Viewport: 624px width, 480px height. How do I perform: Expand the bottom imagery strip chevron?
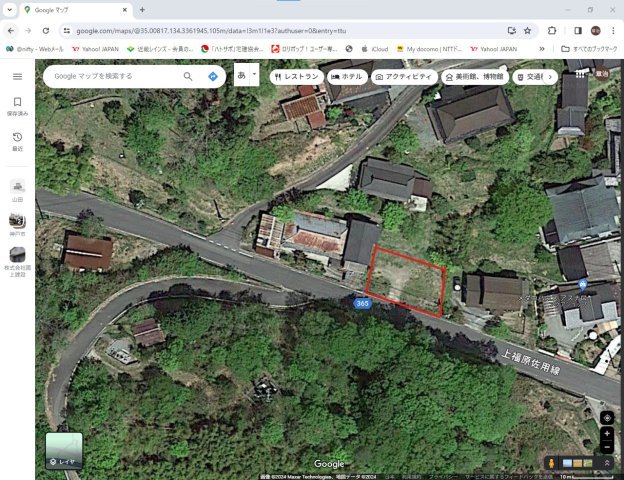(606, 463)
